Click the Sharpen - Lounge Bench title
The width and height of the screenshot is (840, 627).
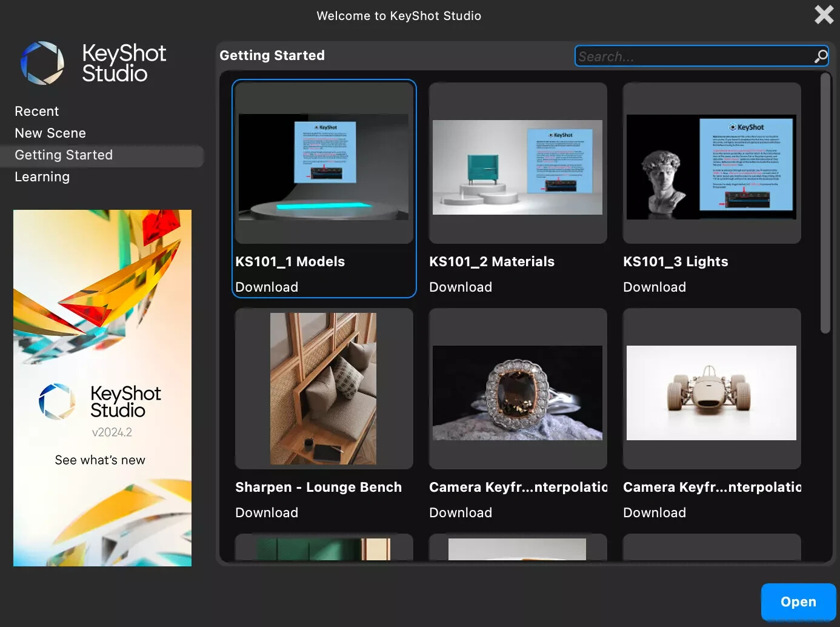[x=318, y=488]
